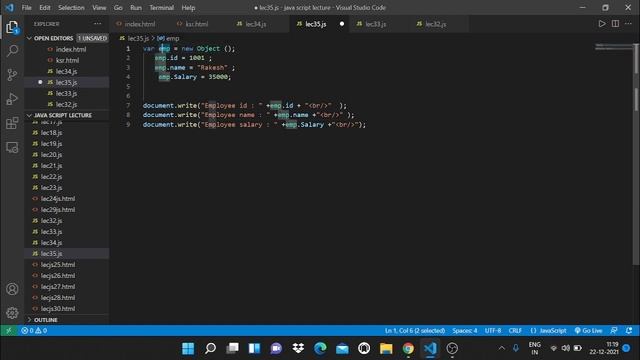The image size is (640, 360).
Task: Launch Microsoft Edge from taskbar
Action: pos(320,349)
